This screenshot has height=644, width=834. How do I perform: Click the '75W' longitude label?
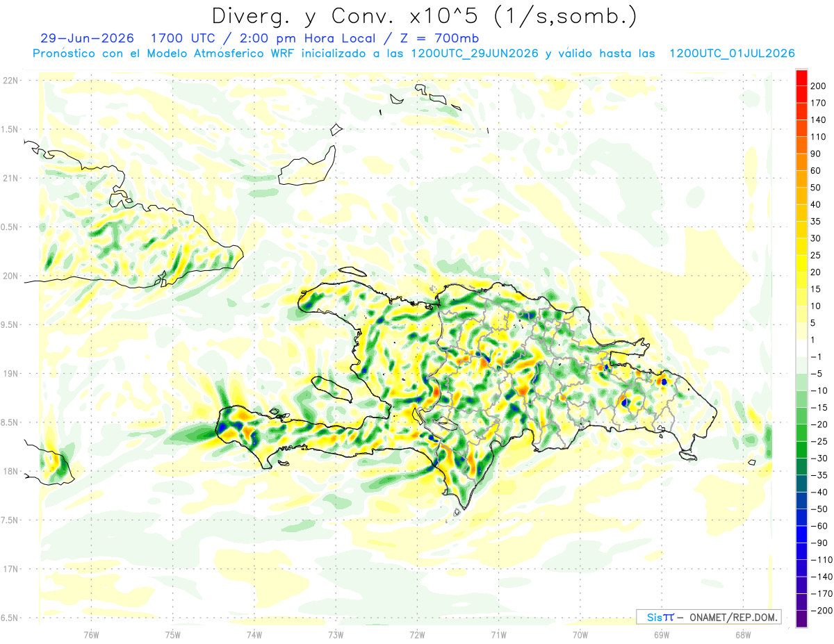click(172, 634)
